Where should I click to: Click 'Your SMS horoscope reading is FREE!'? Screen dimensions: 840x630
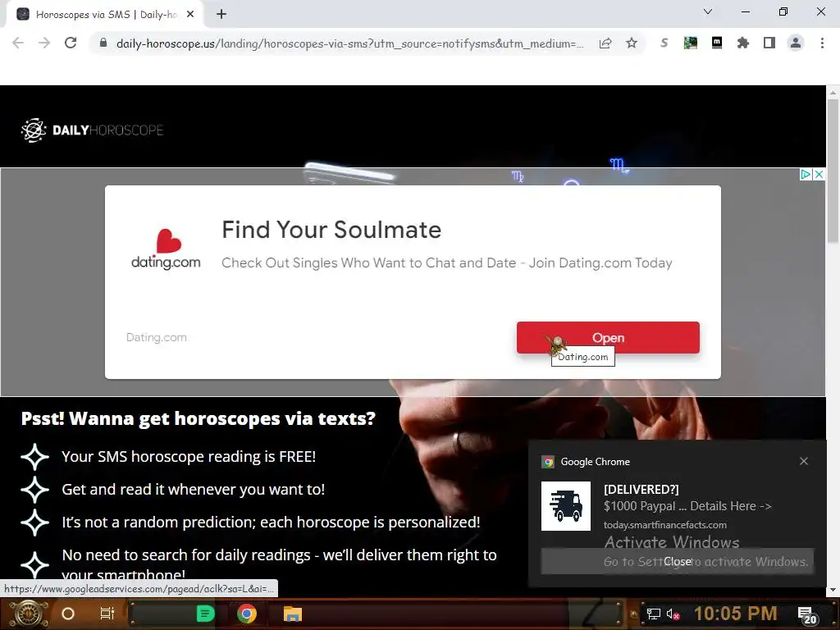189,456
